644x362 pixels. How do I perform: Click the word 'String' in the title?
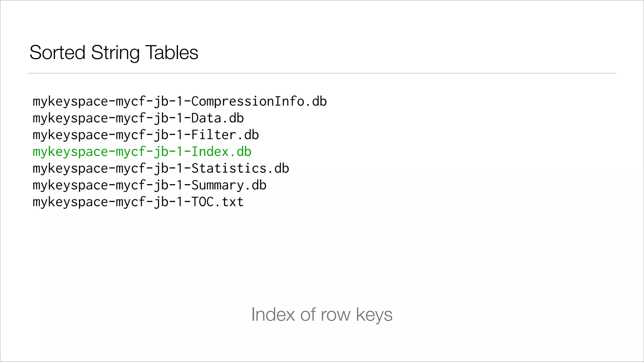115,52
